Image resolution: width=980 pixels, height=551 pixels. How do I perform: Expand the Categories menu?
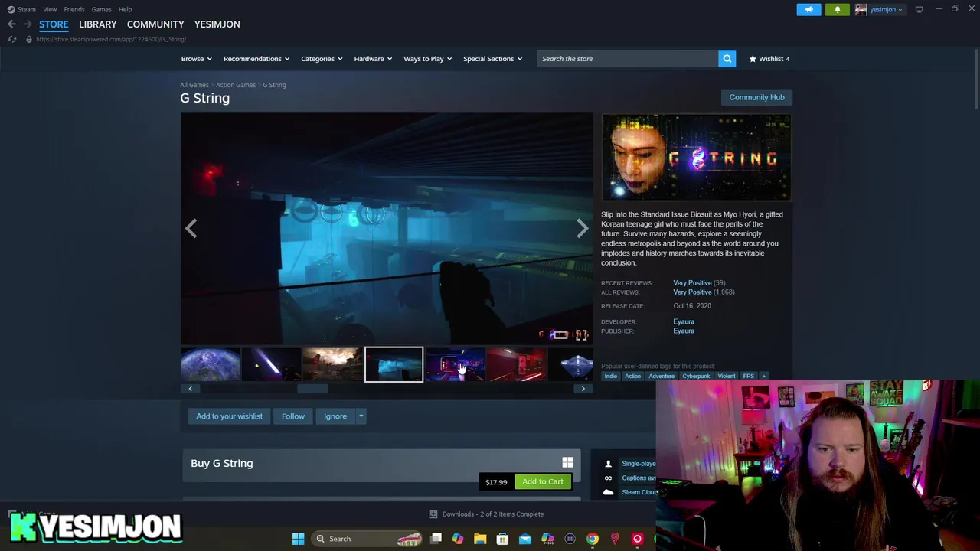click(322, 59)
